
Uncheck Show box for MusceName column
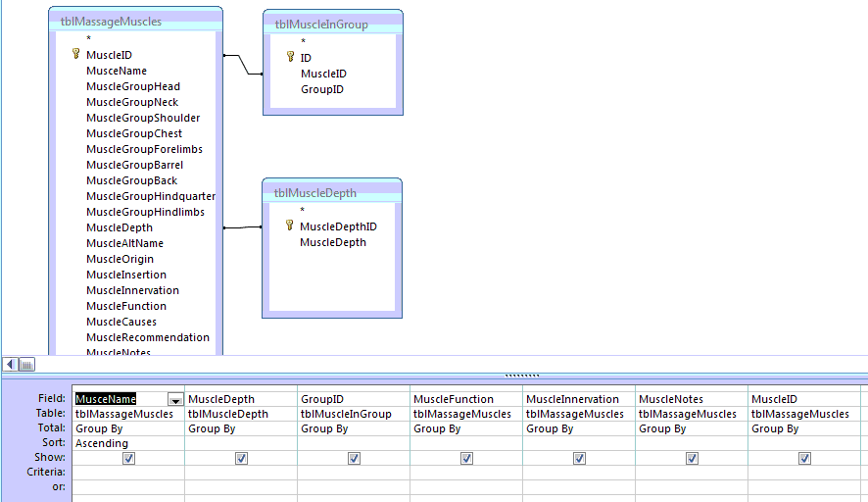click(128, 458)
